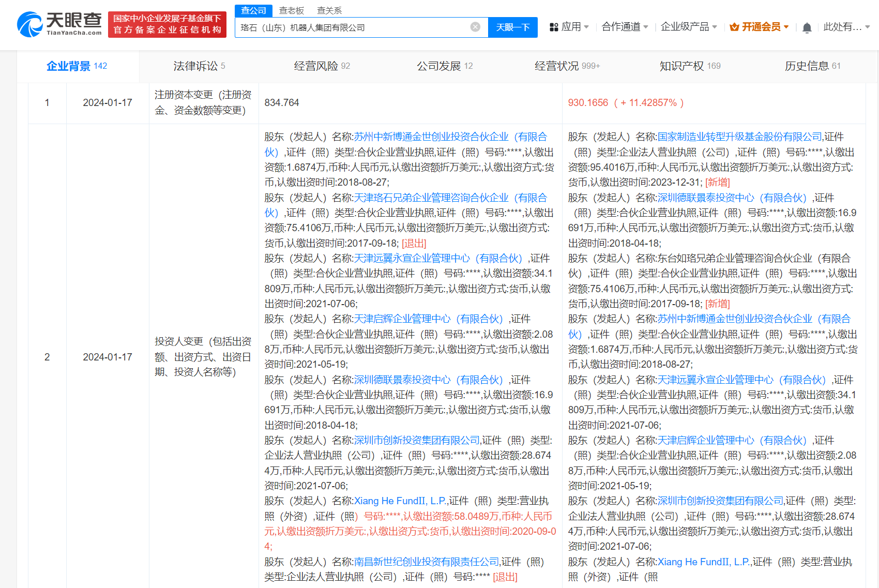Open the 公司发展 tab
Image resolution: width=879 pixels, height=588 pixels.
(x=445, y=66)
